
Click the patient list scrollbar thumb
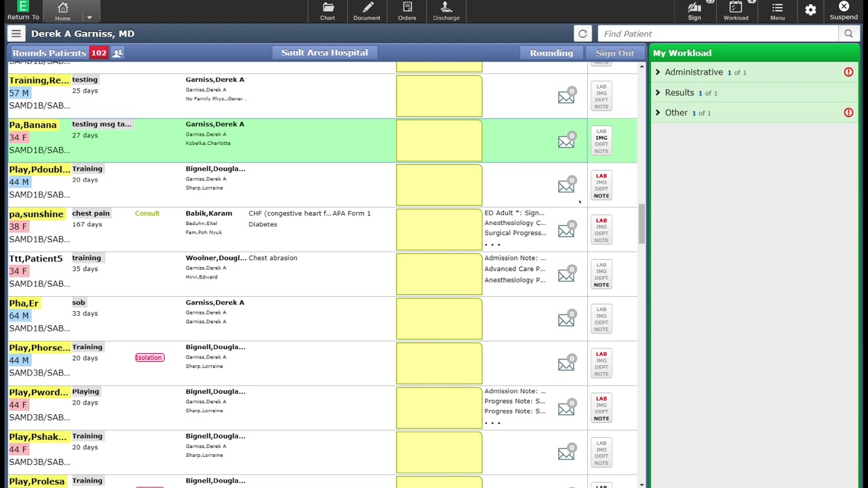pyautogui.click(x=642, y=224)
